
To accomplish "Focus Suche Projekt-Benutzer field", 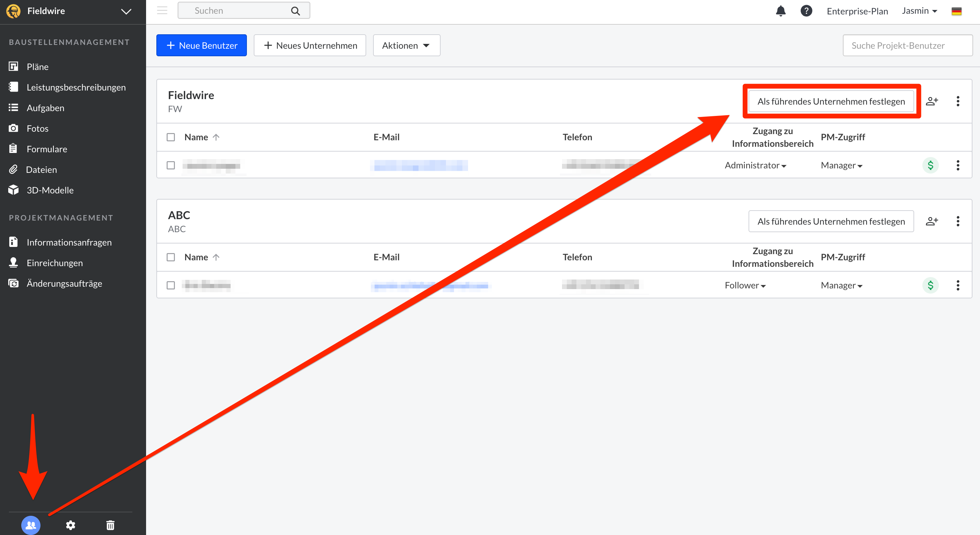I will (x=908, y=45).
